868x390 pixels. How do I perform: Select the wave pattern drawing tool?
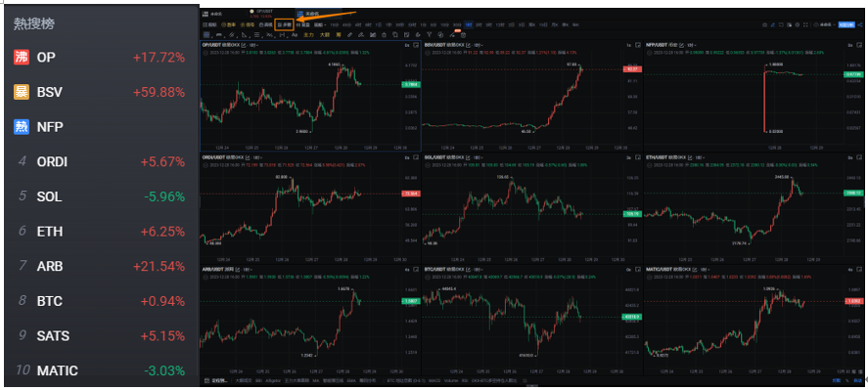point(268,35)
